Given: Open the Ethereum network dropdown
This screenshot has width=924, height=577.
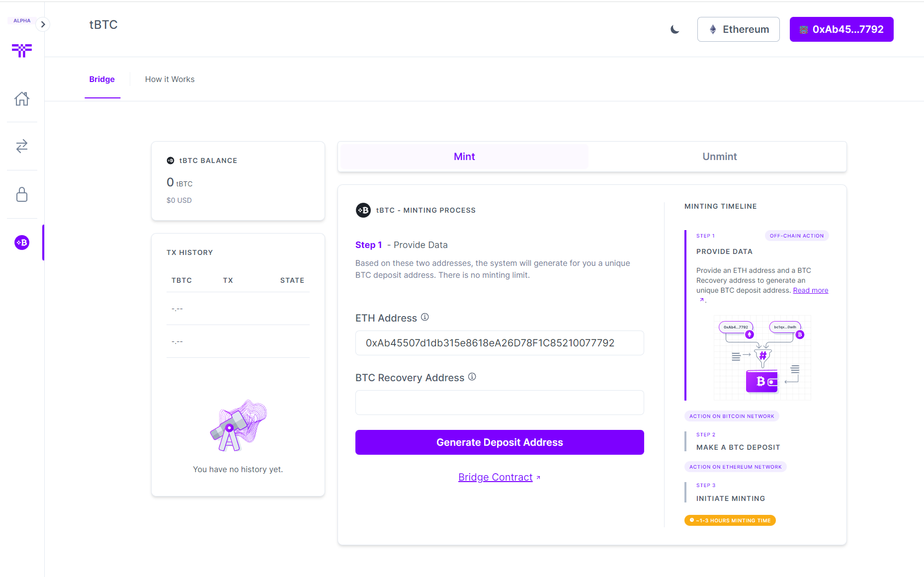Looking at the screenshot, I should click(738, 29).
